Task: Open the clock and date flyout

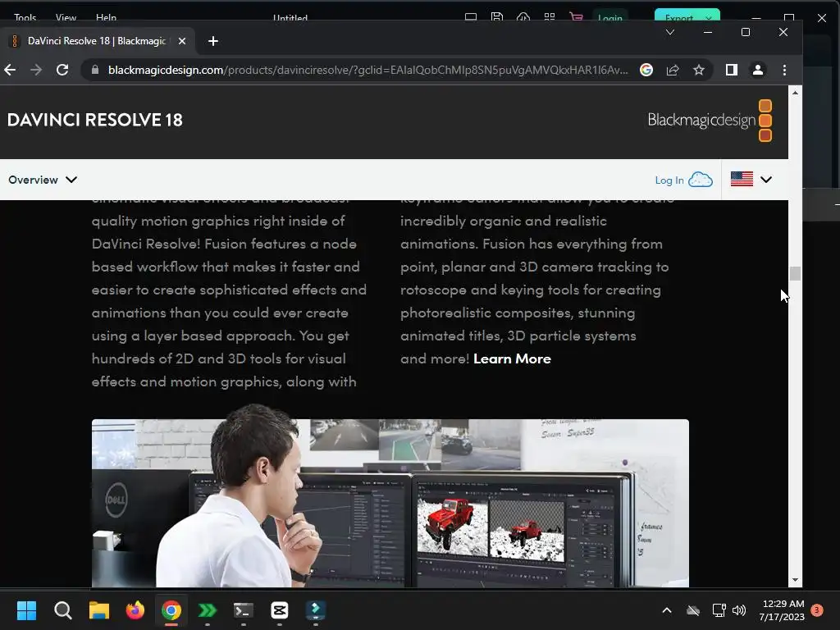Action: click(x=782, y=610)
